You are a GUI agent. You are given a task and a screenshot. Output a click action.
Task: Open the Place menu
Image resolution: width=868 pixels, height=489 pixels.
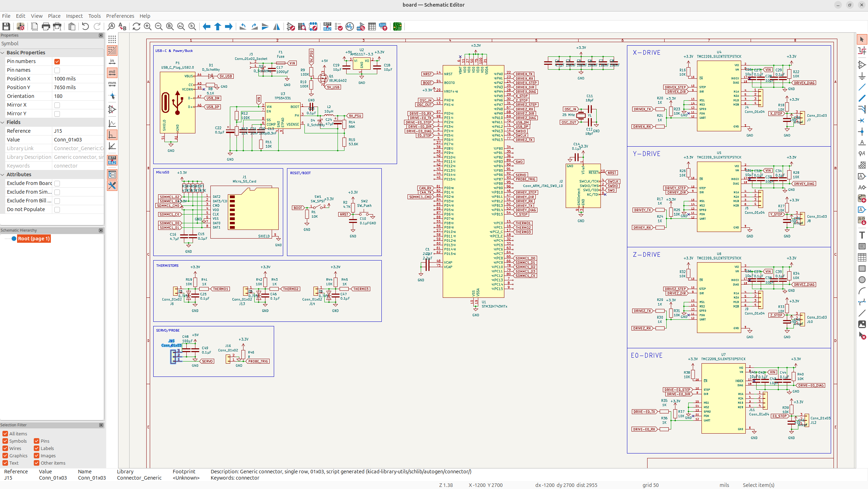point(54,16)
